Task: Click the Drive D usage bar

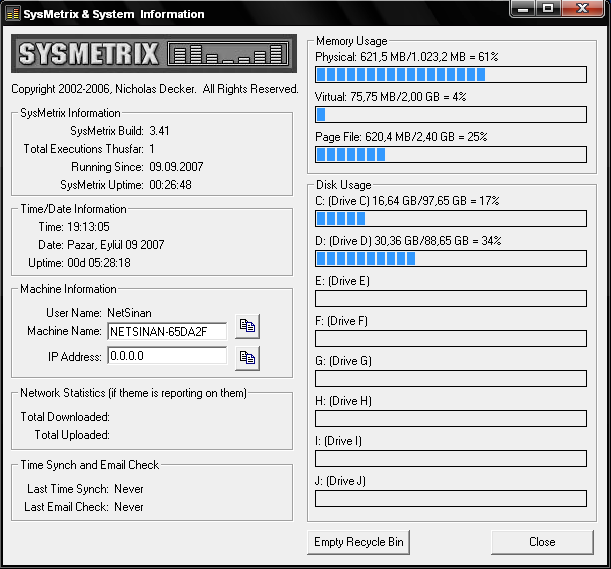Action: pos(450,259)
